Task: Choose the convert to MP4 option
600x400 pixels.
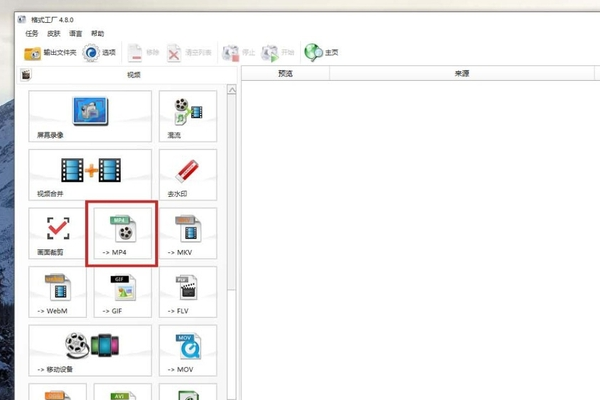Action: pos(122,234)
